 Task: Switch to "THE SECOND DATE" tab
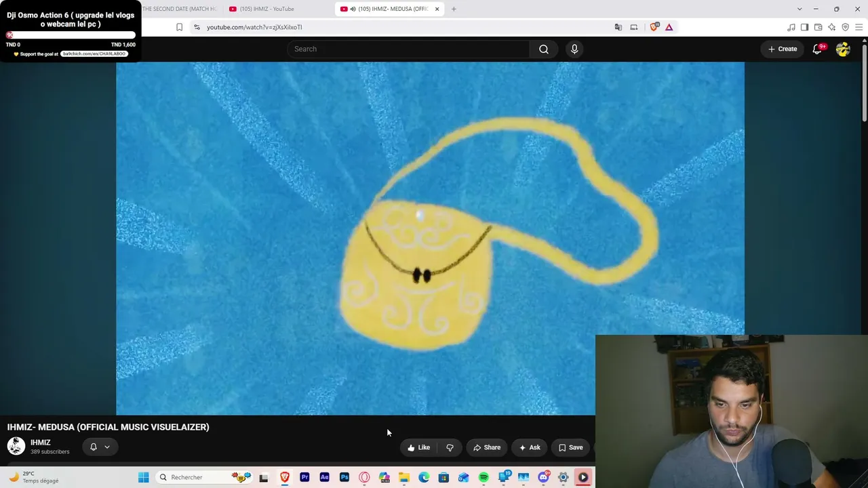(x=180, y=9)
